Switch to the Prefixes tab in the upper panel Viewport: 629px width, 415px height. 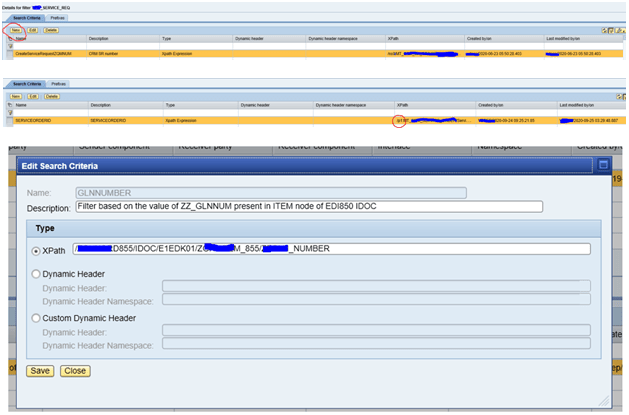[57, 19]
